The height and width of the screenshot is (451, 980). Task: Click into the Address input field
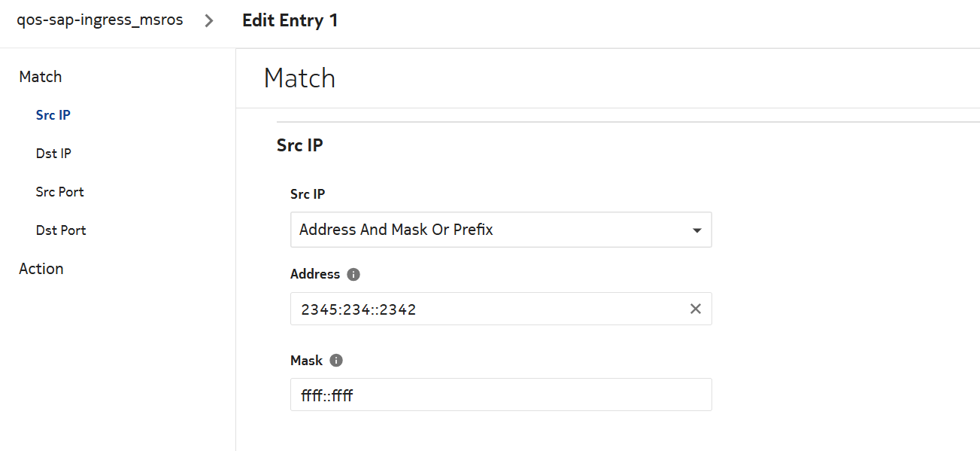coord(489,309)
